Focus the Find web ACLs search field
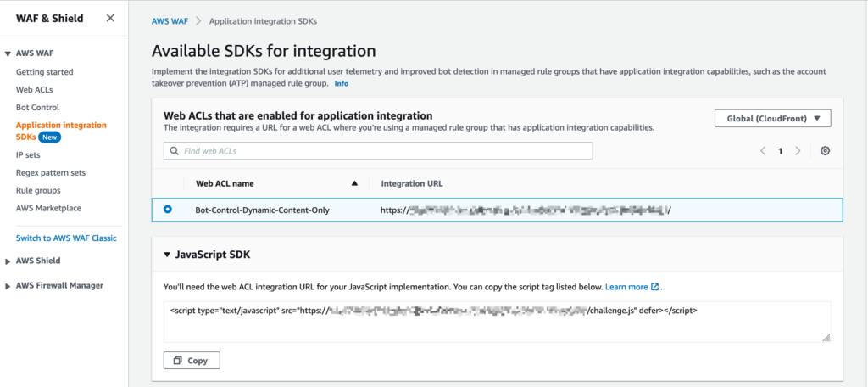Screen dimensions: 868x387 click(x=378, y=151)
